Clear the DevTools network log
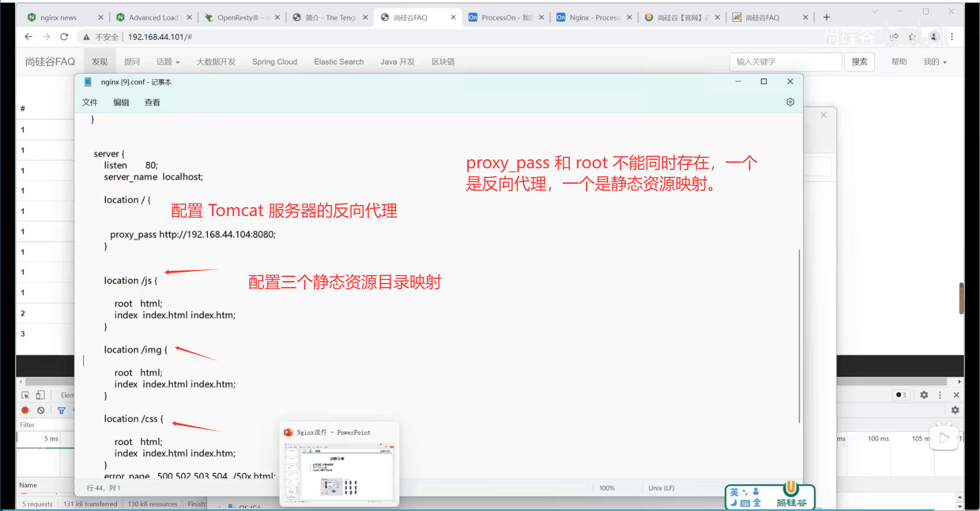980x511 pixels. [x=41, y=410]
